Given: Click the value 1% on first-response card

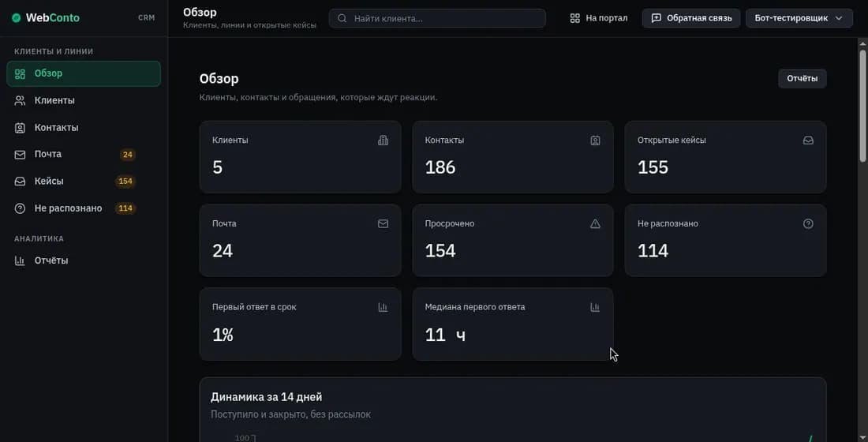Looking at the screenshot, I should click(223, 335).
